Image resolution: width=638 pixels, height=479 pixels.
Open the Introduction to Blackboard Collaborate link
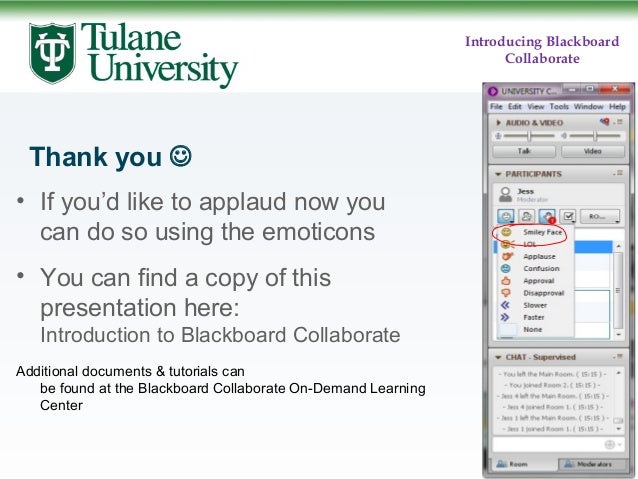click(x=220, y=335)
